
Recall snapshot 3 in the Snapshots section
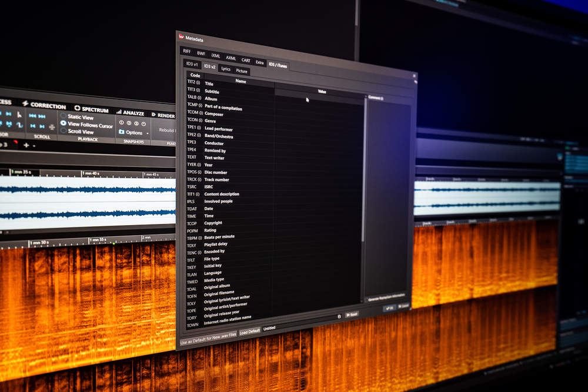click(135, 124)
